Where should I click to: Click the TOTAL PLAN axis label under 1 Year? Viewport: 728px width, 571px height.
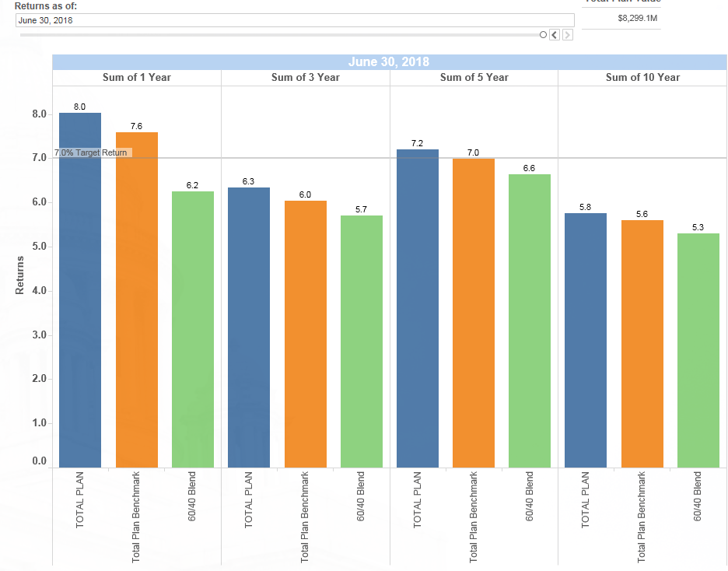tap(80, 500)
